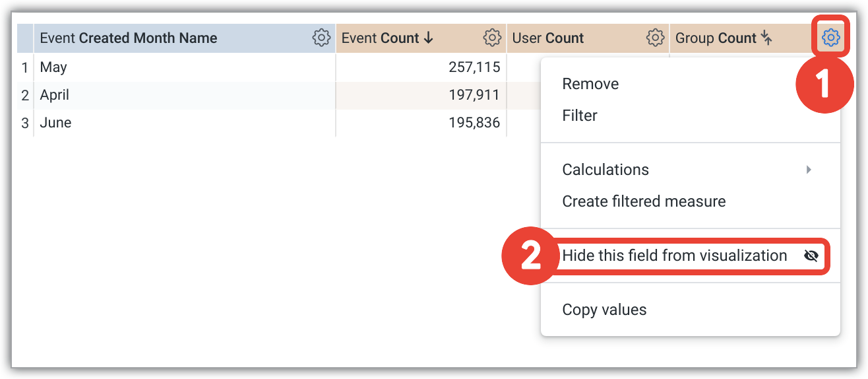Choose Hide this field from visualization
This screenshot has height=379, width=868.
pos(674,256)
